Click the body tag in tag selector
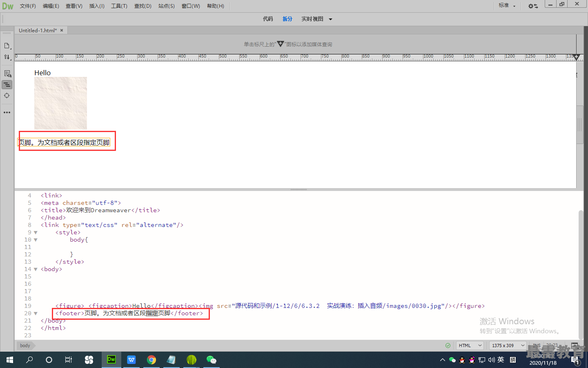The width and height of the screenshot is (588, 368). click(x=25, y=346)
